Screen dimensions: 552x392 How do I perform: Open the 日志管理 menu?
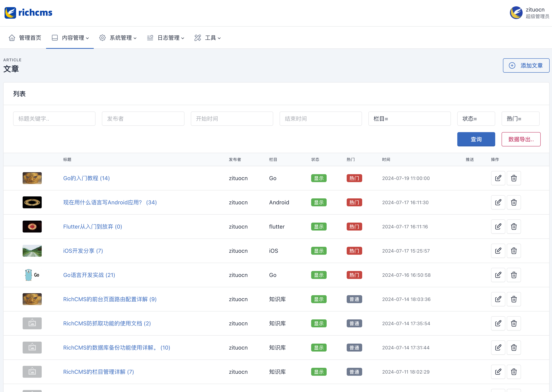point(166,38)
